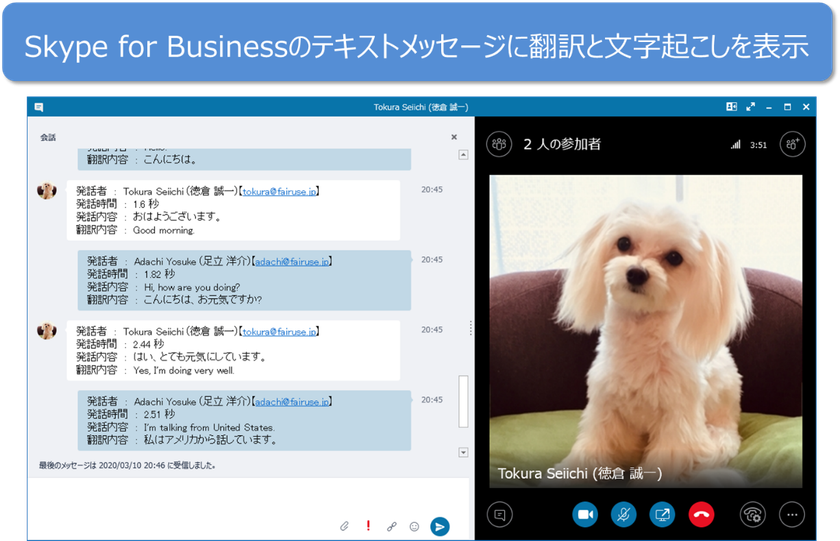Switch to full screen view icon

coord(751,107)
